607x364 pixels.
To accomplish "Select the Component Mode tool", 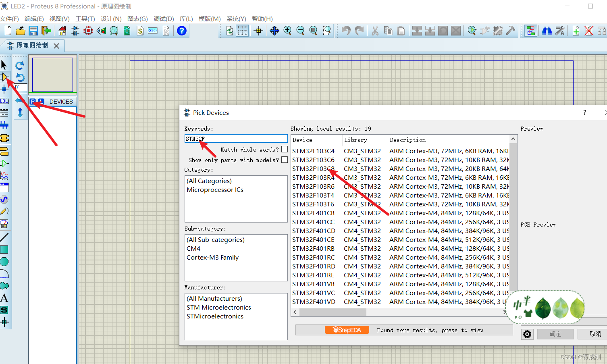I will tap(4, 77).
